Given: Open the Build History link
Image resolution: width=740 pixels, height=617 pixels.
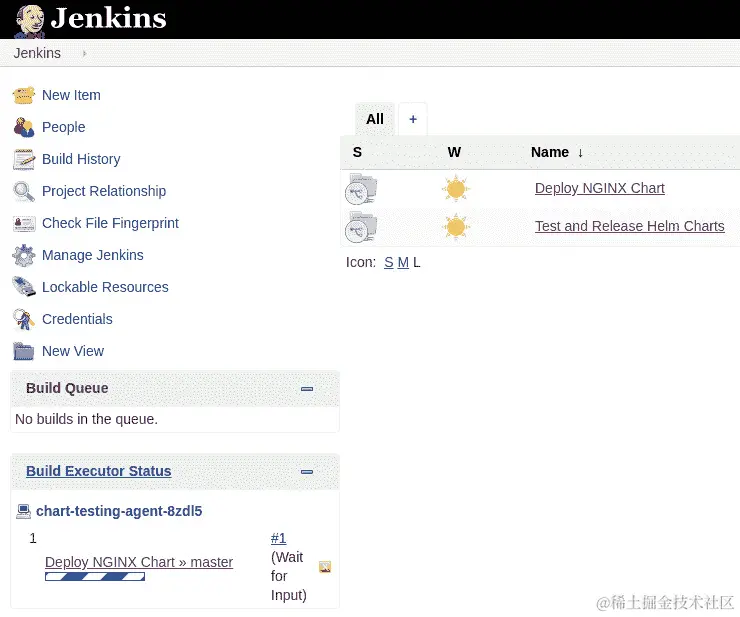Looking at the screenshot, I should click(81, 159).
